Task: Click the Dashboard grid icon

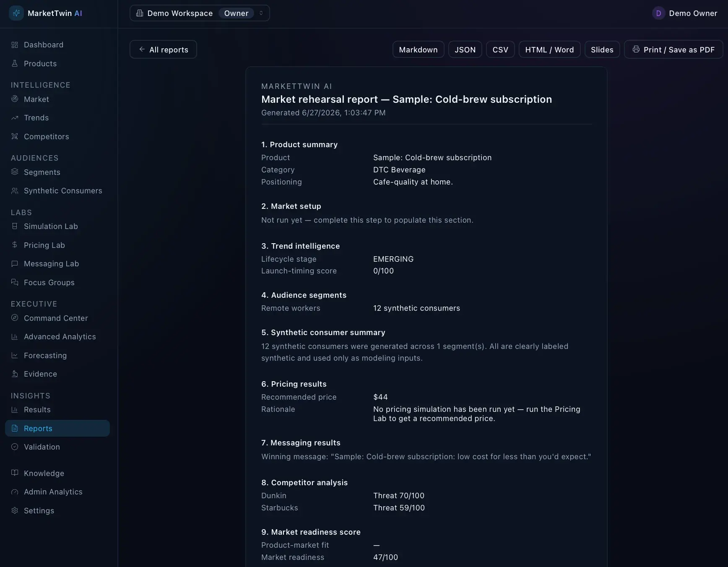Action: click(x=15, y=45)
